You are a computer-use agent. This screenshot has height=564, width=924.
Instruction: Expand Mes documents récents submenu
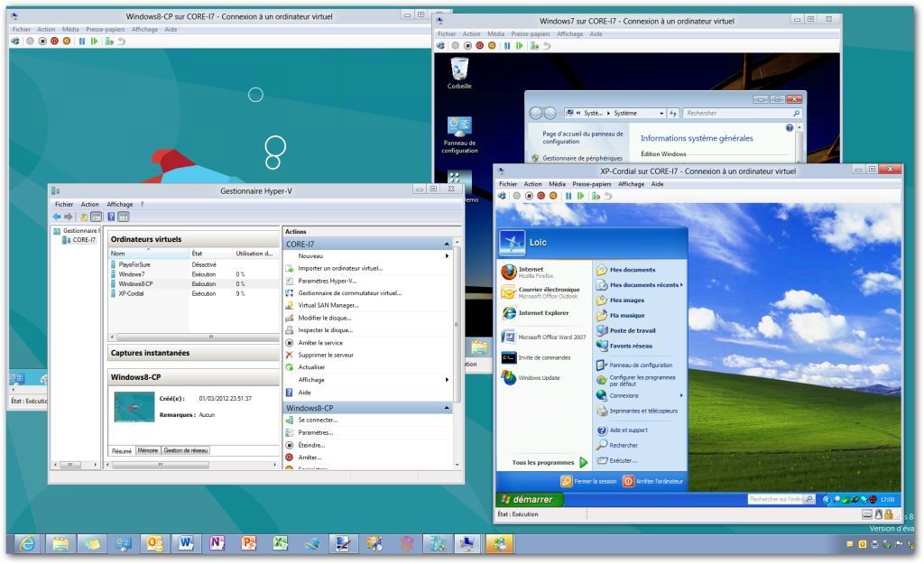tap(640, 284)
